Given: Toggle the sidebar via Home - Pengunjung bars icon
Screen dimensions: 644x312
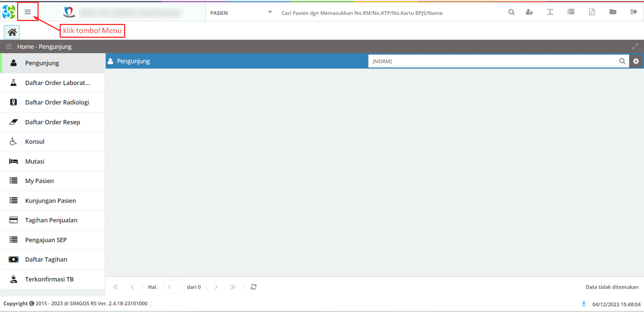Looking at the screenshot, I should pos(9,47).
